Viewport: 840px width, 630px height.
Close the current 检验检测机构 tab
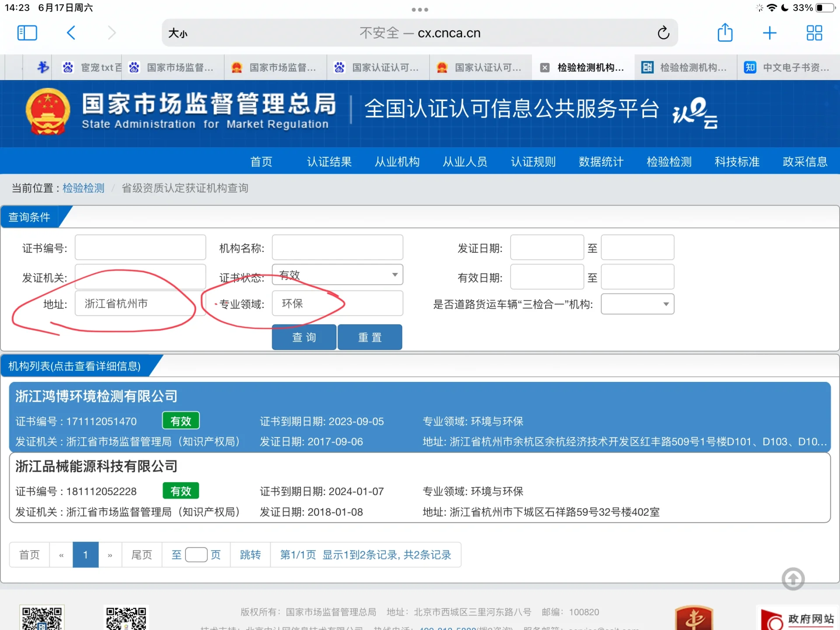coord(545,67)
